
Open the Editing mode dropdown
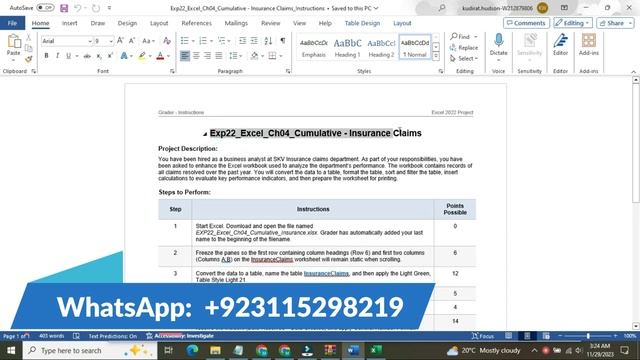[573, 23]
